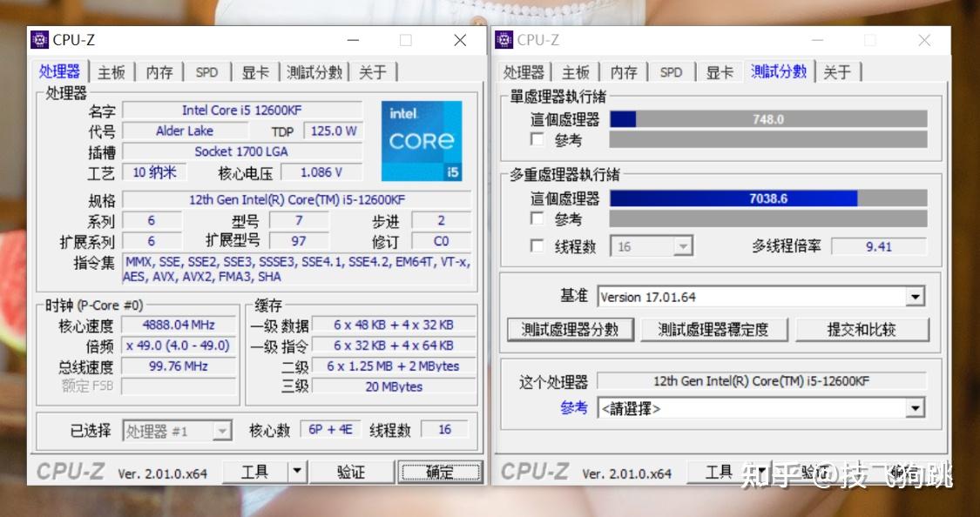Select the 内存 tab in the right window
Screen dimensions: 980x517
click(624, 72)
